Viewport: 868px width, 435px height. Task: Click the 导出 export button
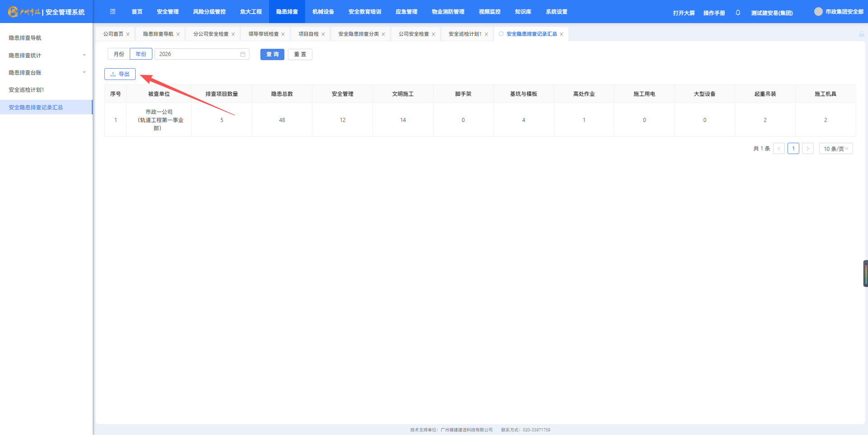pos(120,74)
